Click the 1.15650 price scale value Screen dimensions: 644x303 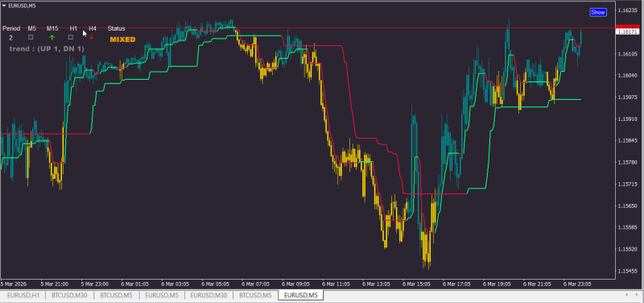627,205
